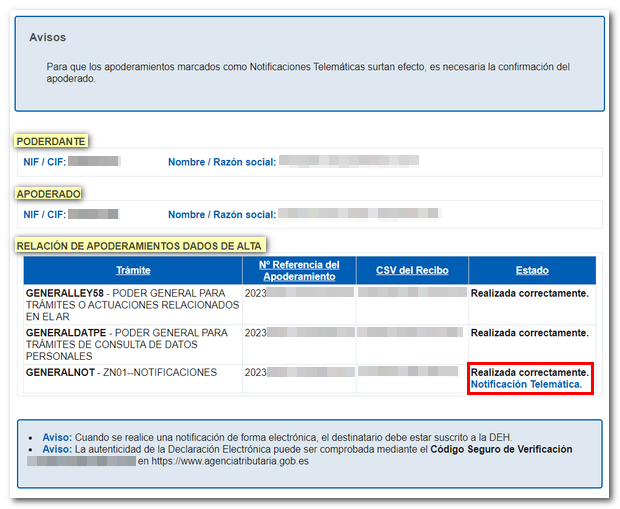Screen dimensions: 620x509
Task: Click the reference number in the GENERALNOT row
Action: pos(299,373)
